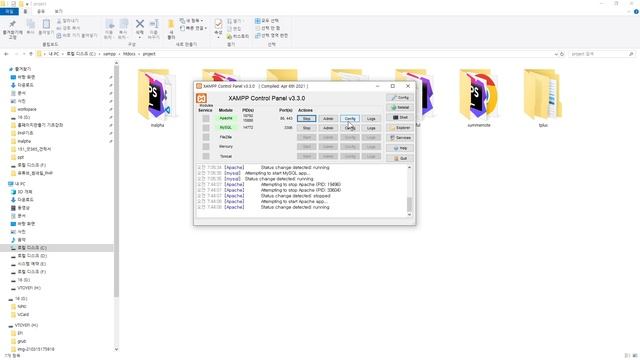Screen dimensions: 640x360
Task: Click the navigation pane scrollbar down arrow
Action: (116, 349)
